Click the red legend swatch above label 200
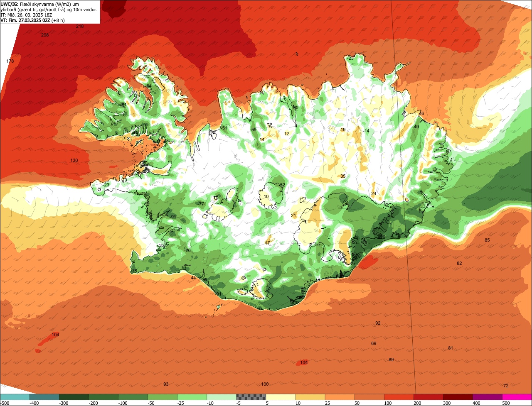The height and width of the screenshot is (406, 532). point(428,397)
